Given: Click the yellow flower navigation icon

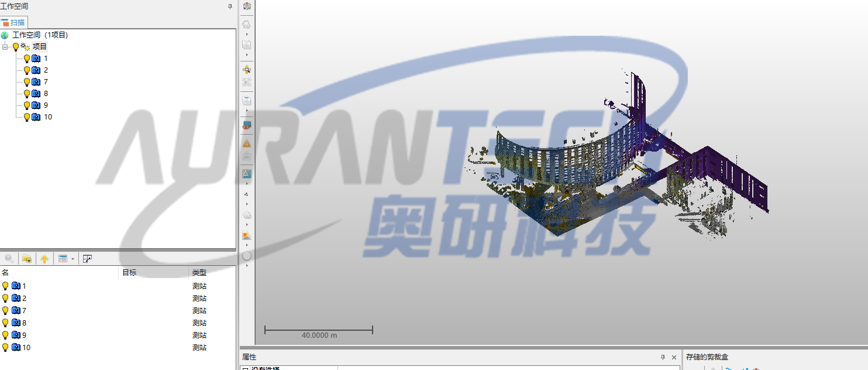Looking at the screenshot, I should pos(247,70).
